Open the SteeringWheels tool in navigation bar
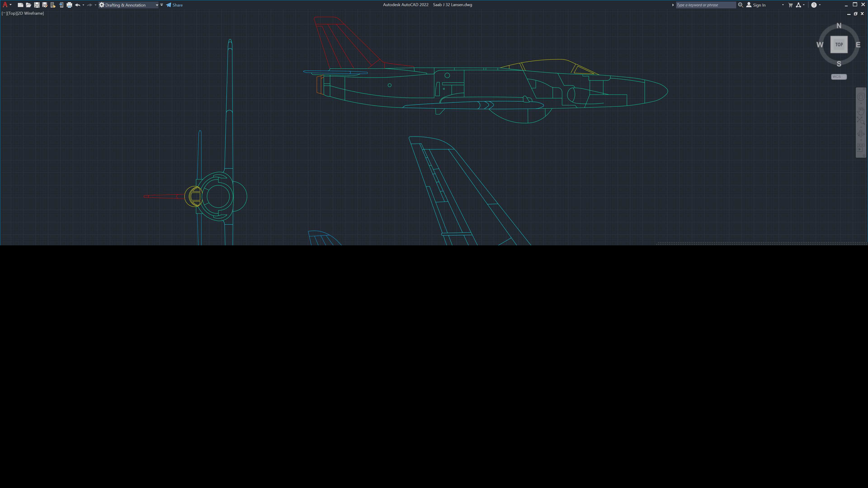Viewport: 868px width, 488px height. (x=861, y=97)
